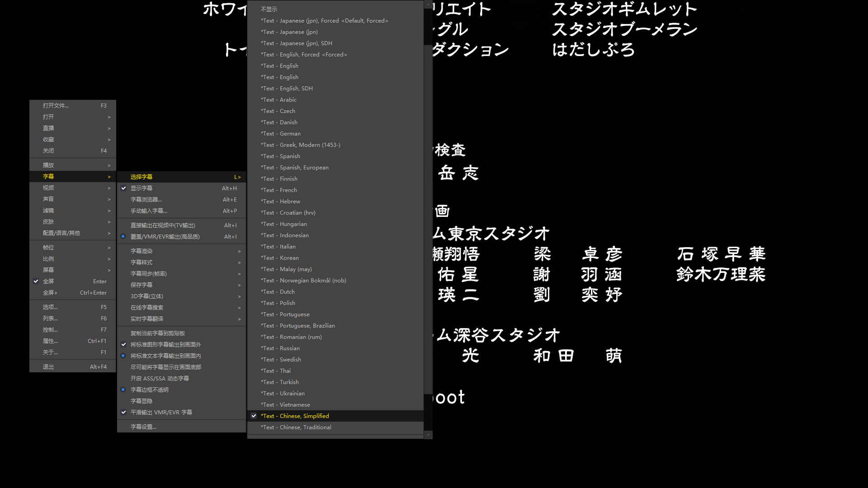The height and width of the screenshot is (488, 868).
Task: Select 字幕边框不透明 radio option
Action: [181, 389]
